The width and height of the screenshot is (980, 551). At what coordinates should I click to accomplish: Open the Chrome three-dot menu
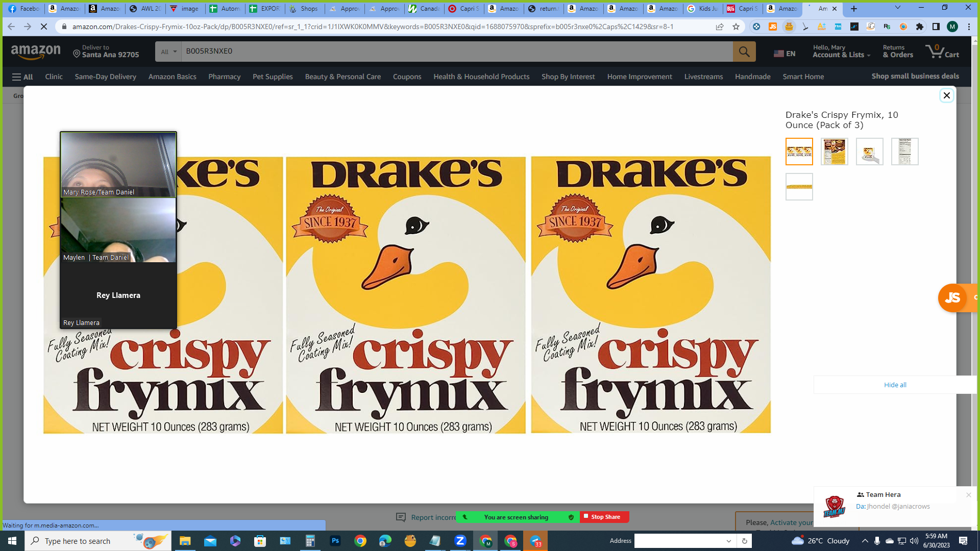click(x=969, y=27)
